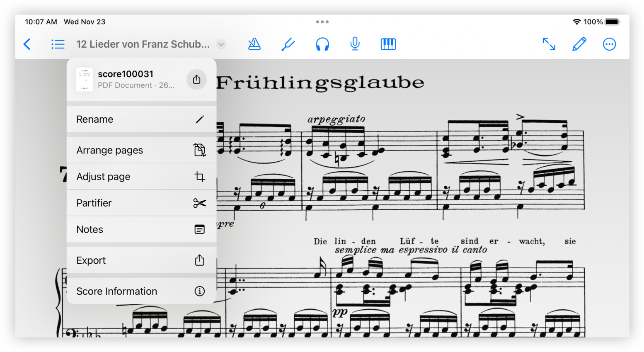Enter full screen with the arrows icon

tap(549, 44)
